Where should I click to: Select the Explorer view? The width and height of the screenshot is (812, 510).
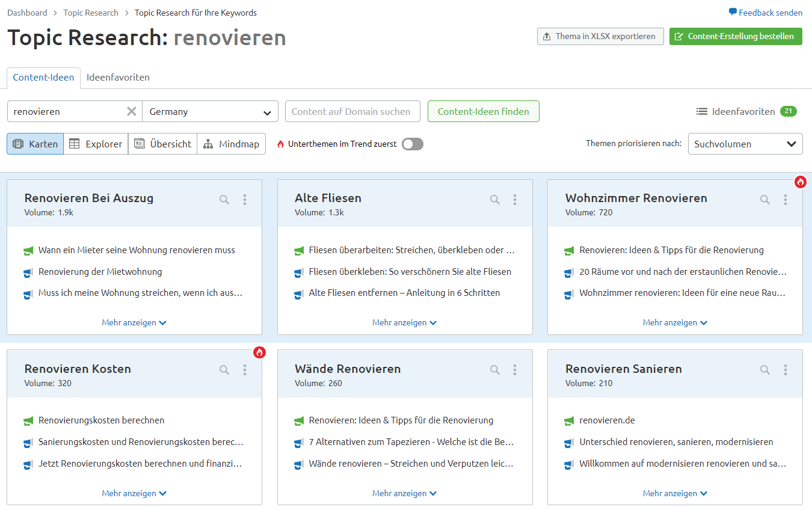pos(96,144)
